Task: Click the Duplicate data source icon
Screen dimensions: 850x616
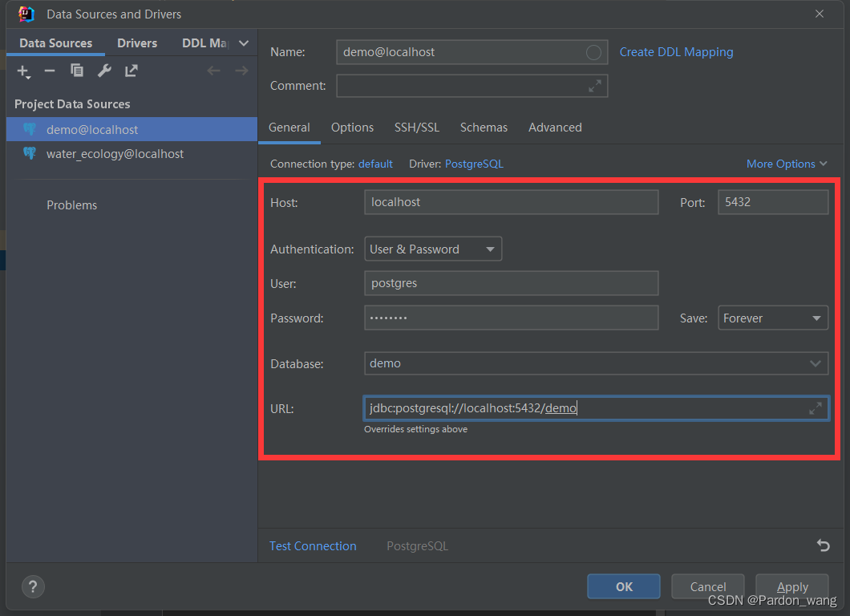Action: 77,71
